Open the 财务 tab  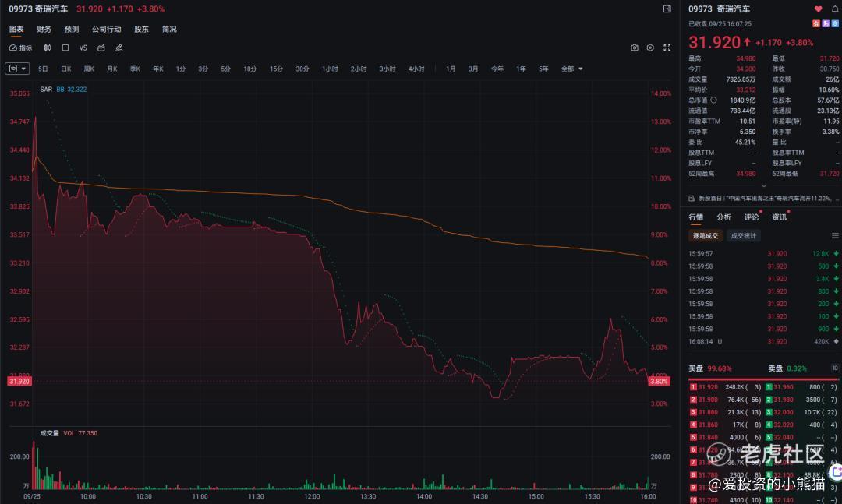(44, 29)
